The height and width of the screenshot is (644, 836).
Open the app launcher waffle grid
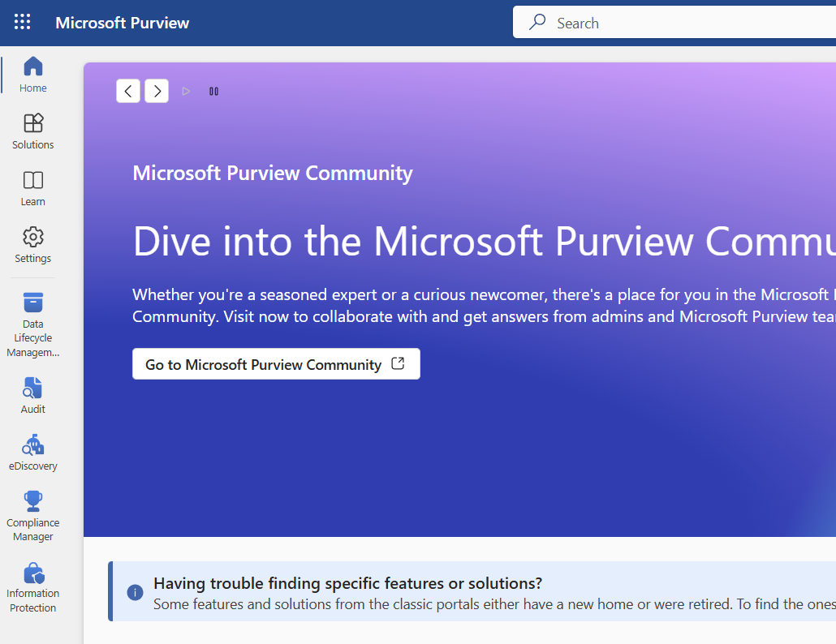[x=23, y=22]
